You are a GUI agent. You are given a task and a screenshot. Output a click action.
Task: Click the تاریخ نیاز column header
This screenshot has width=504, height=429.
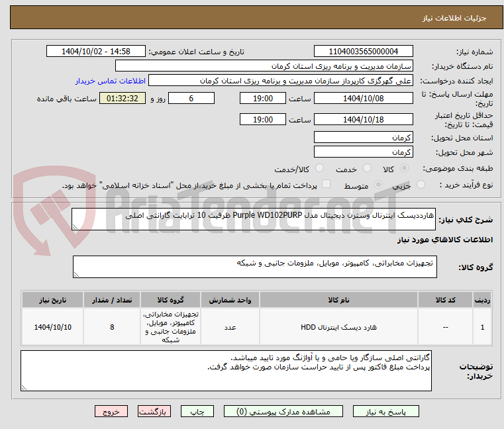53,300
